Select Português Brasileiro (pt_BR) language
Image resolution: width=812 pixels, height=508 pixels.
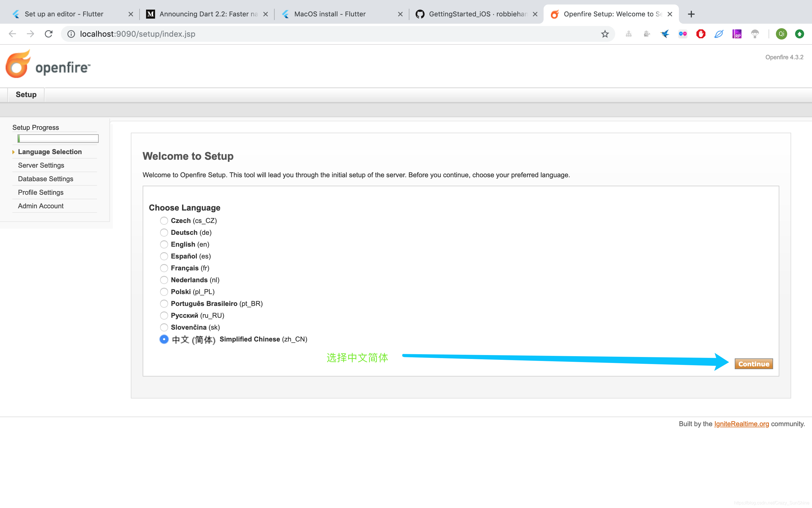[x=164, y=304]
